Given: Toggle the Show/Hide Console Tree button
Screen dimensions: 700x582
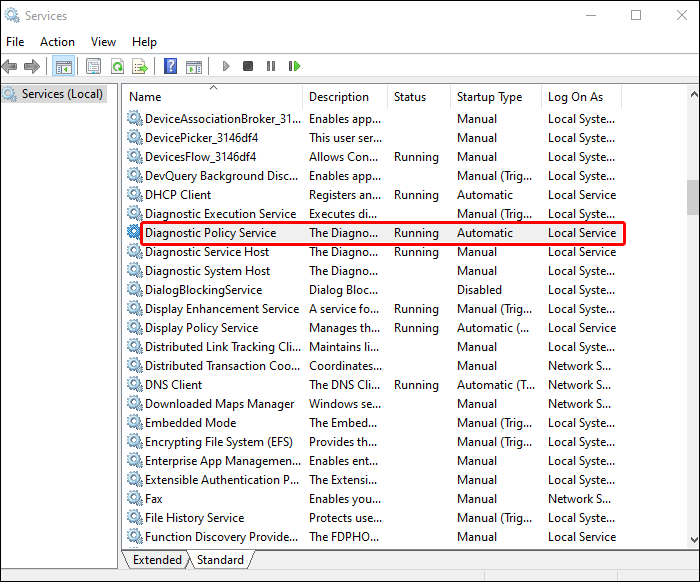Looking at the screenshot, I should (63, 67).
